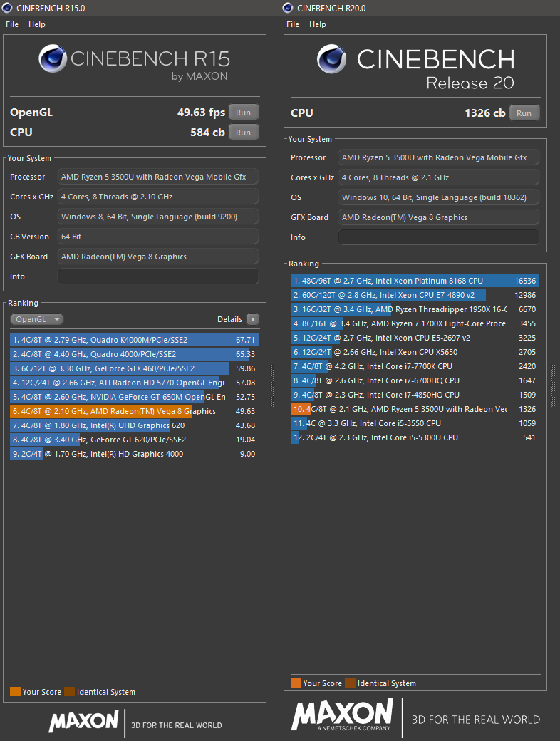Screen dimensions: 560x741
Task: Click splitter handle on R15 window right edge
Action: tap(272, 385)
